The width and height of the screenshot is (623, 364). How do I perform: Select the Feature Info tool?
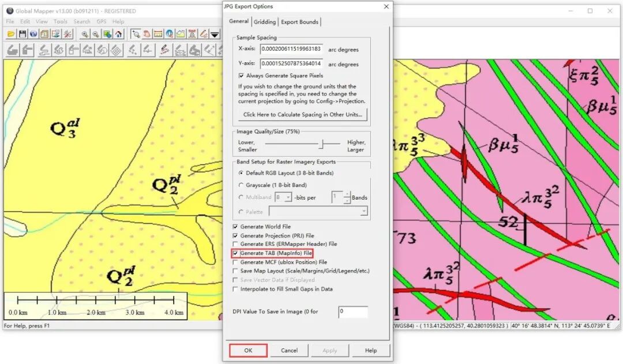click(x=170, y=34)
